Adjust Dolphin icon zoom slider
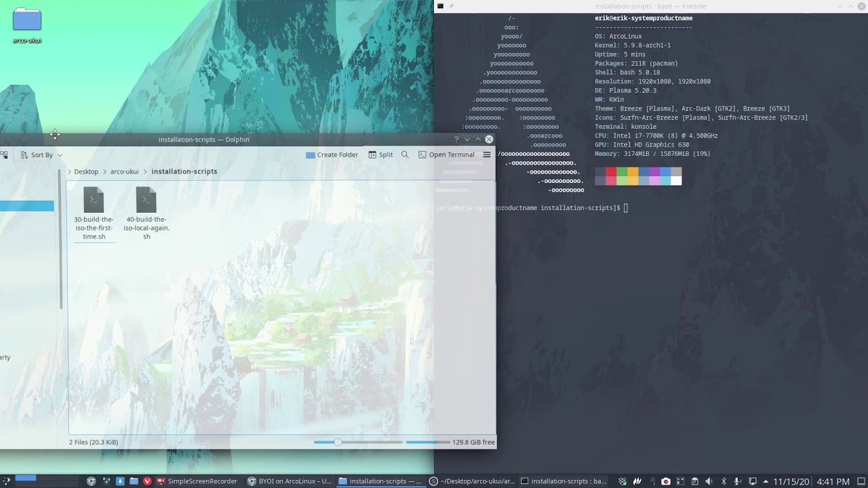Image resolution: width=868 pixels, height=488 pixels. tap(358, 442)
